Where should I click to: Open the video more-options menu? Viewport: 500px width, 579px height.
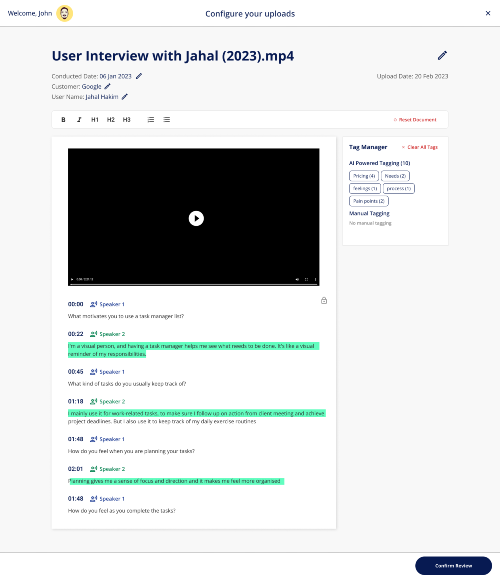pyautogui.click(x=315, y=280)
